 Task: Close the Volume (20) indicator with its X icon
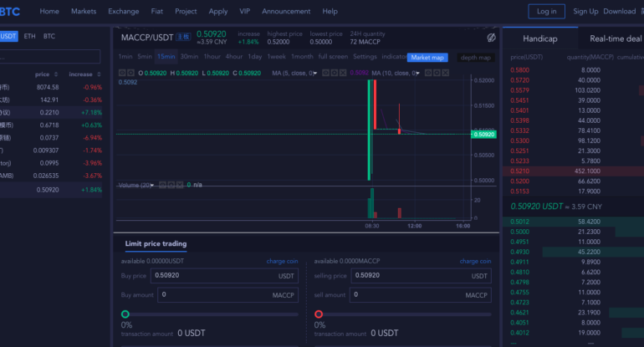click(x=178, y=185)
